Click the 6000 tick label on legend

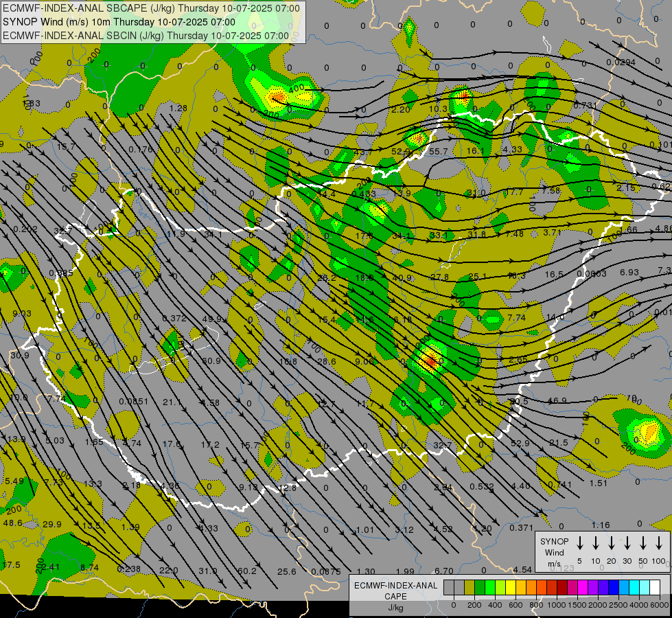pyautogui.click(x=659, y=605)
